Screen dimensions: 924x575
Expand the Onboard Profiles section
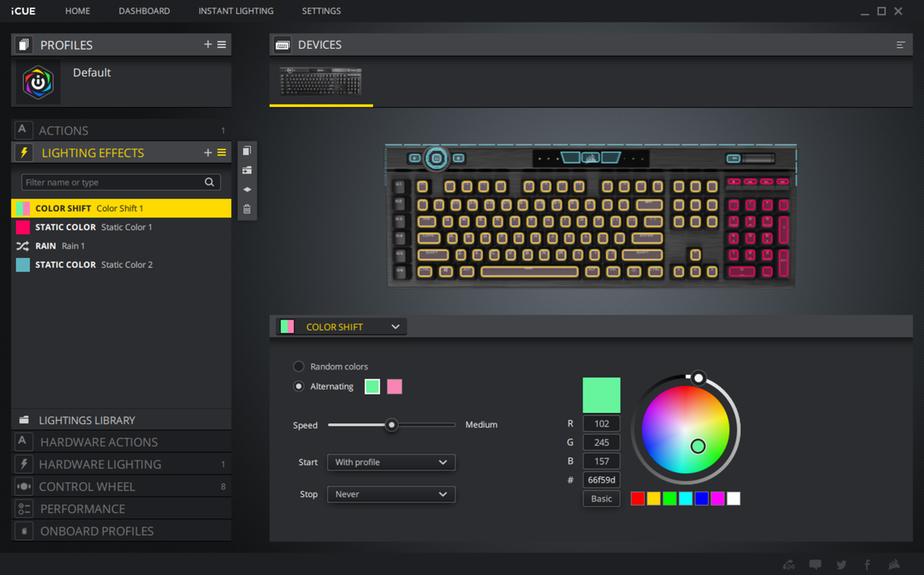pyautogui.click(x=120, y=531)
